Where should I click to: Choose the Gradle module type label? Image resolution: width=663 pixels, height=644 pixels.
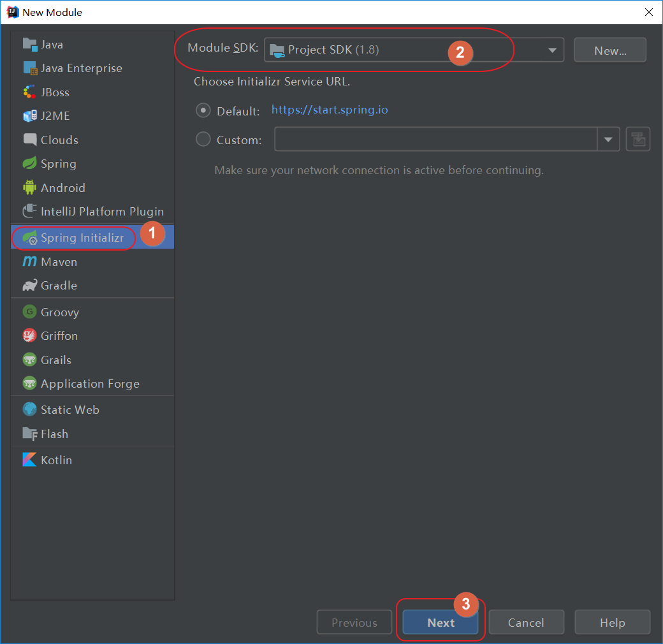[59, 286]
